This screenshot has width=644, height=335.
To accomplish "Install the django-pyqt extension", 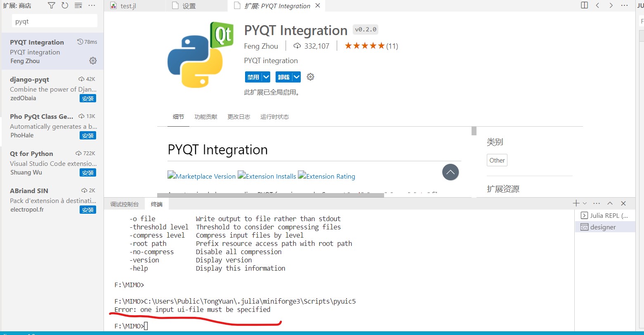I will pyautogui.click(x=88, y=98).
